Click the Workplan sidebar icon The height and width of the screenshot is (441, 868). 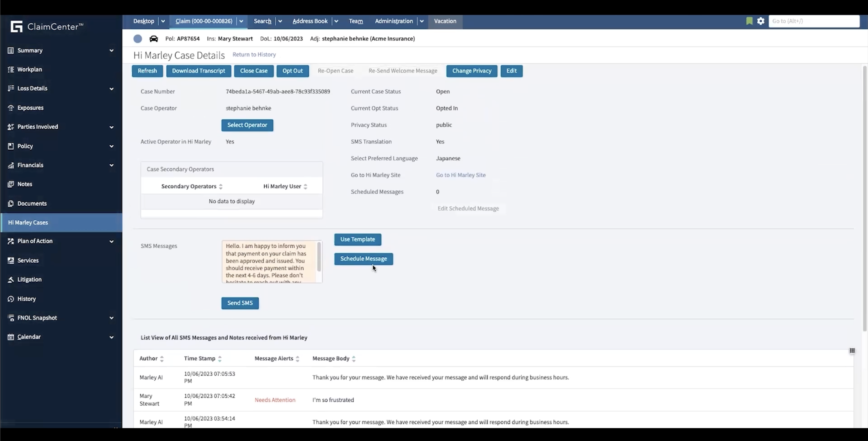click(11, 69)
